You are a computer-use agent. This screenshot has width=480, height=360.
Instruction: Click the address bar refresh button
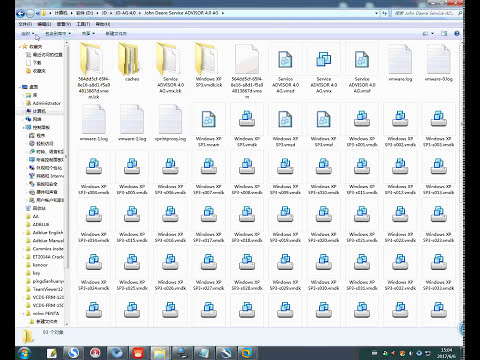[x=385, y=13]
